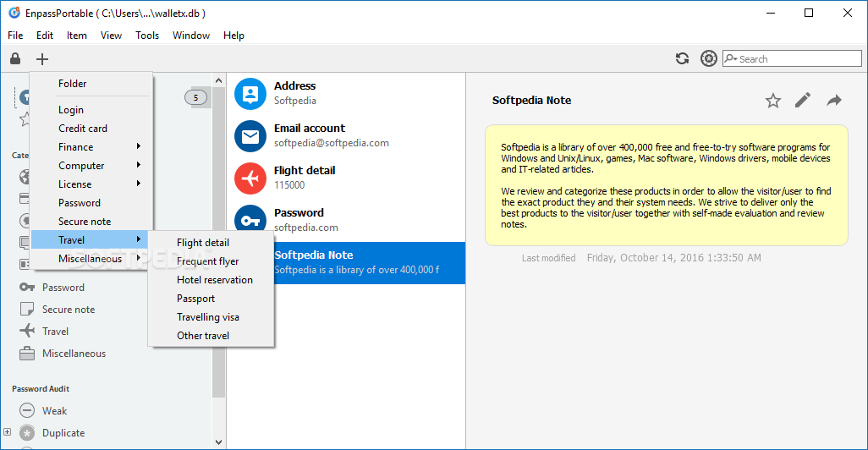This screenshot has width=868, height=450.
Task: Click the Password key circle icon
Action: (x=250, y=220)
